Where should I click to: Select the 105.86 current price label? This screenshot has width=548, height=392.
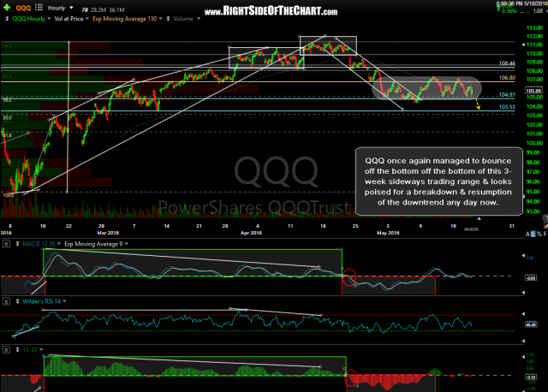point(533,91)
